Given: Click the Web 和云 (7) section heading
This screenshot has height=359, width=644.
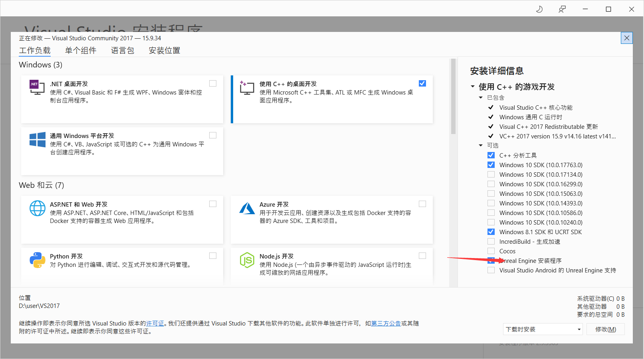Looking at the screenshot, I should pos(42,185).
